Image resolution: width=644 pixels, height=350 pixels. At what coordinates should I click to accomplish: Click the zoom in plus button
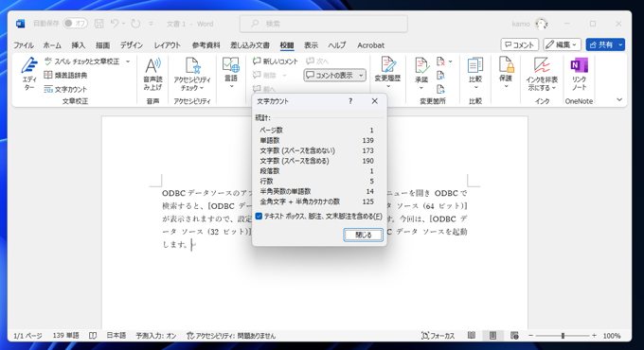[x=594, y=336]
